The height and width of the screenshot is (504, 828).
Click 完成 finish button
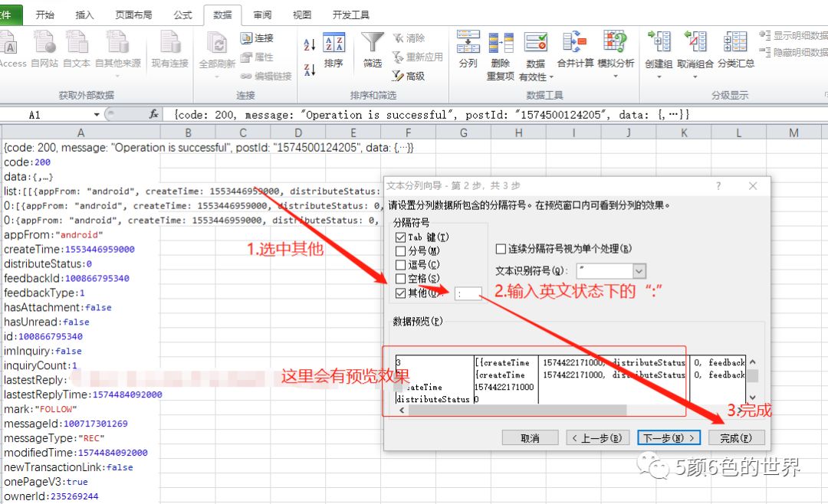coord(735,438)
